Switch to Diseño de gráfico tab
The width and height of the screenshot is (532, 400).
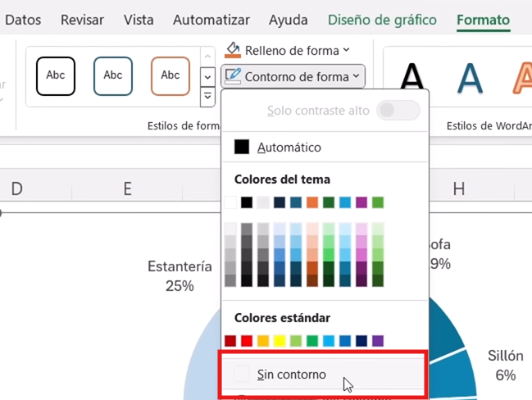click(382, 20)
